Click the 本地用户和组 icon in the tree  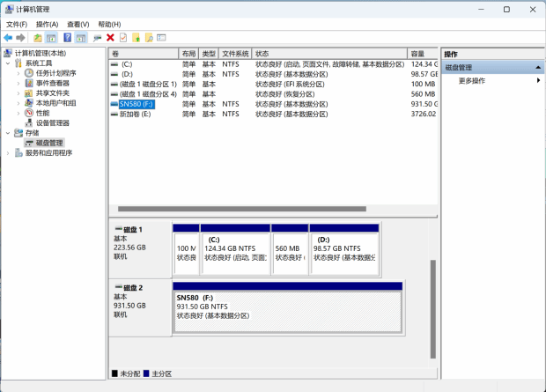(29, 103)
